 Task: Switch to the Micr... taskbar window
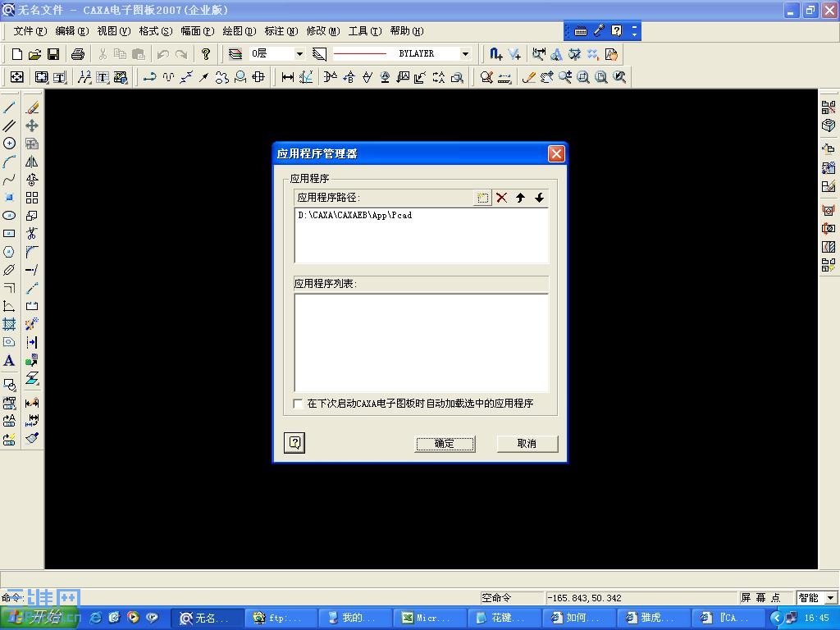pos(430,619)
